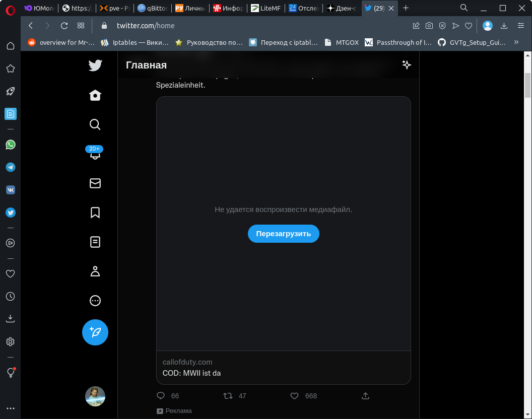Switch to the Отслеживание tab

[x=304, y=8]
